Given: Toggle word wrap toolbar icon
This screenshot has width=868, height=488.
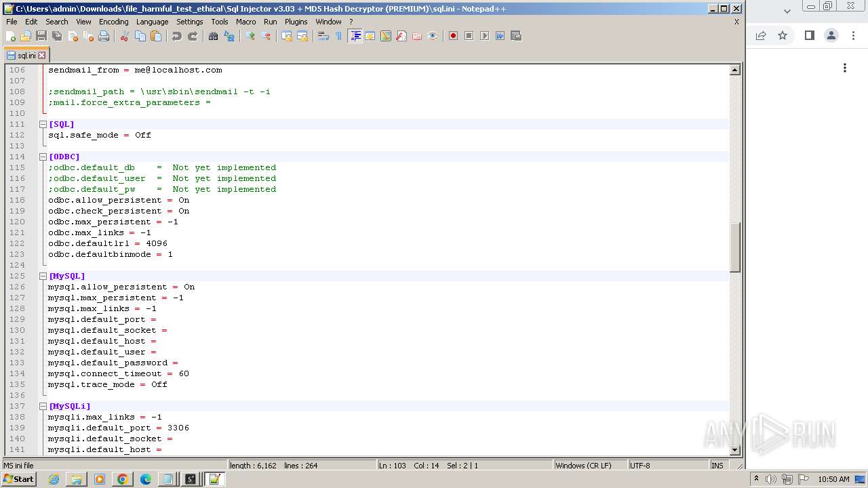Looking at the screenshot, I should click(x=323, y=36).
